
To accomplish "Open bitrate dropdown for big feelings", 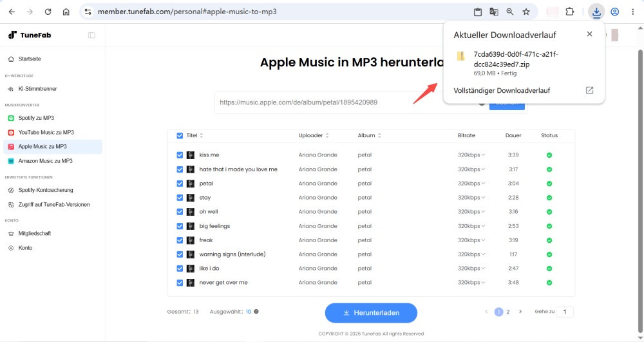I will [471, 226].
